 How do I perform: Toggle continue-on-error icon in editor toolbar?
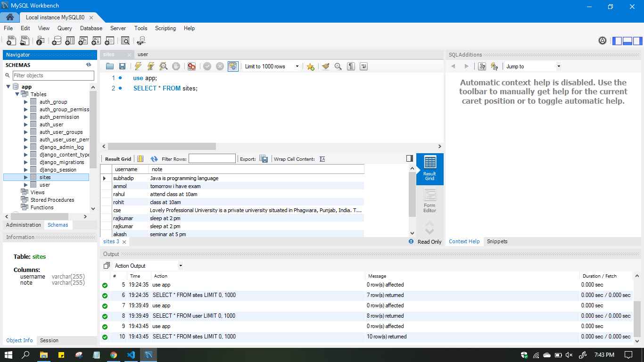click(191, 66)
